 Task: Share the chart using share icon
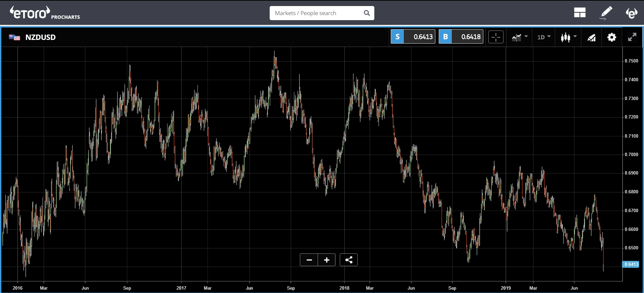click(x=348, y=260)
